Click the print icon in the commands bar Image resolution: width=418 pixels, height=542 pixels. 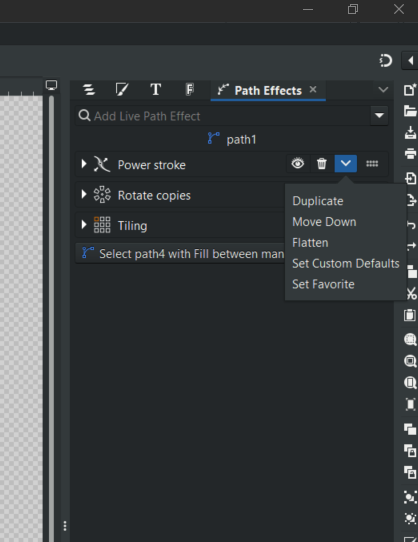pyautogui.click(x=410, y=153)
